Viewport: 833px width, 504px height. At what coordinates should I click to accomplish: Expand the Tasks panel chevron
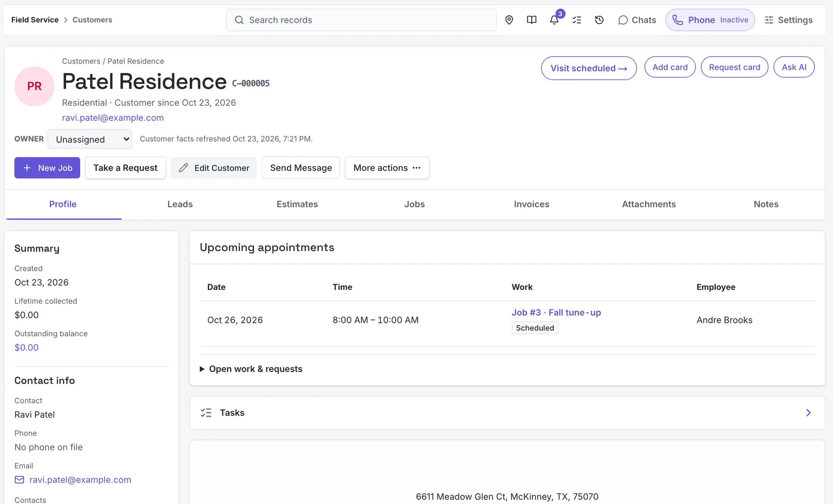(x=809, y=413)
